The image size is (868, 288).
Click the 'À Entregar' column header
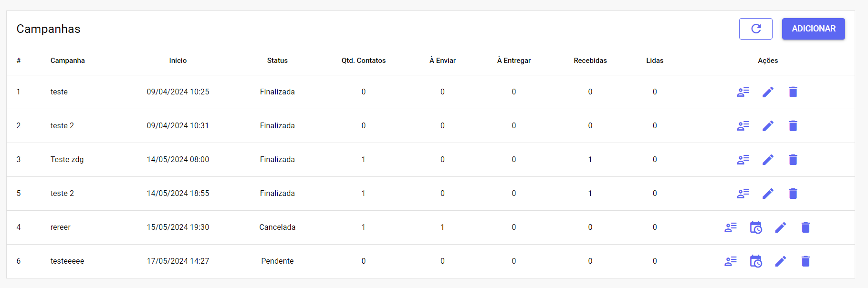click(514, 61)
